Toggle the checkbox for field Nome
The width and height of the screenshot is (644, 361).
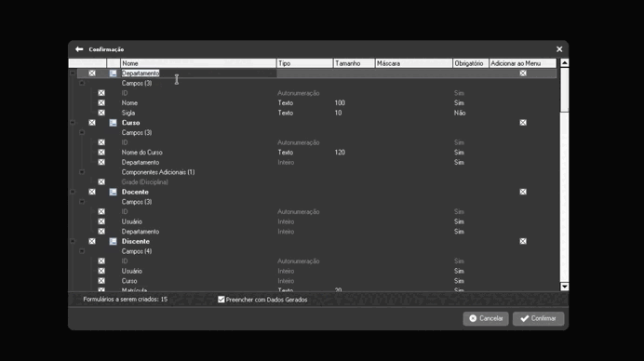pos(101,102)
